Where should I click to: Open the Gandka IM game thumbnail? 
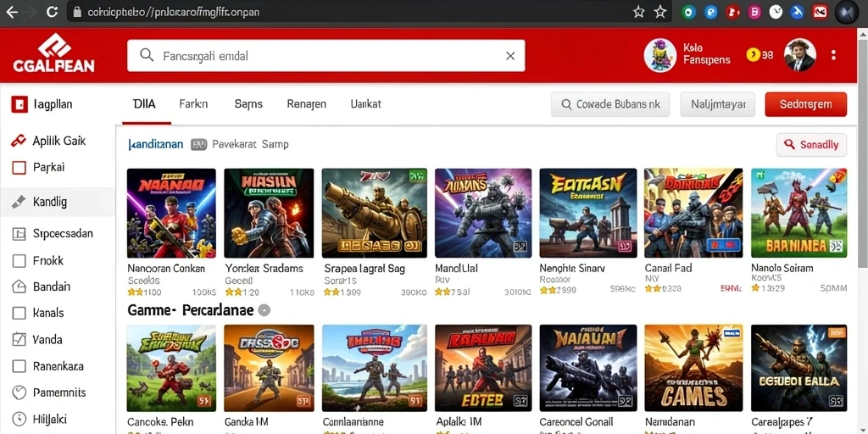(x=269, y=368)
